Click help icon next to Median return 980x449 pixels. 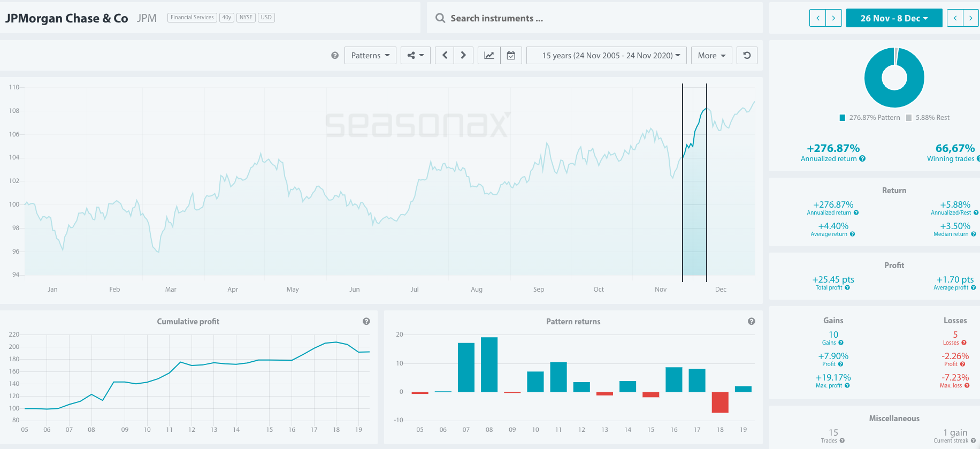click(x=974, y=234)
